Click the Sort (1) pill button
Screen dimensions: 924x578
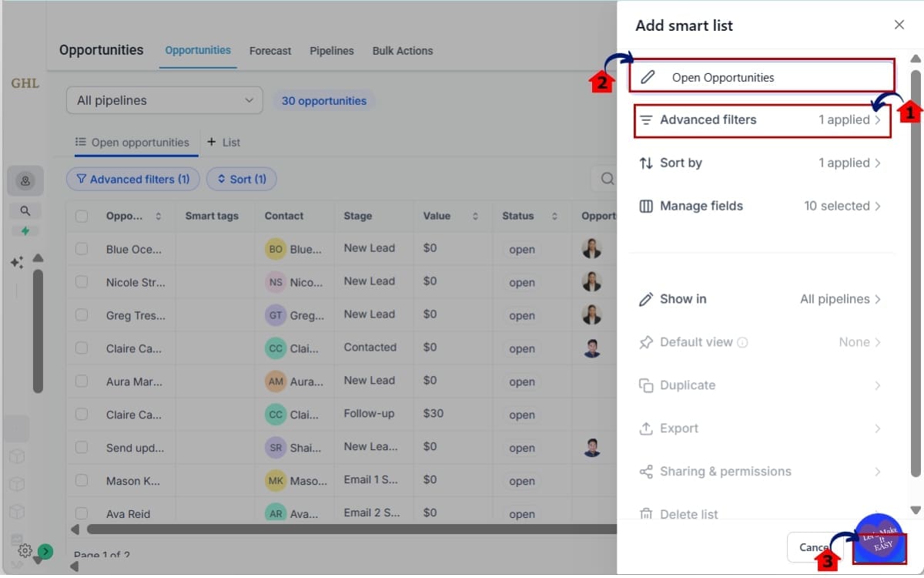pyautogui.click(x=242, y=180)
